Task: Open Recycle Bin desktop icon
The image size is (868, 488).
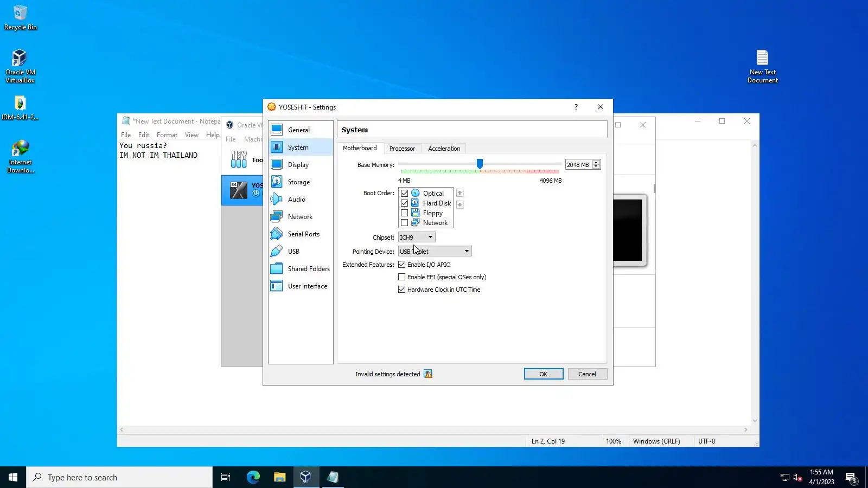Action: coord(20,17)
